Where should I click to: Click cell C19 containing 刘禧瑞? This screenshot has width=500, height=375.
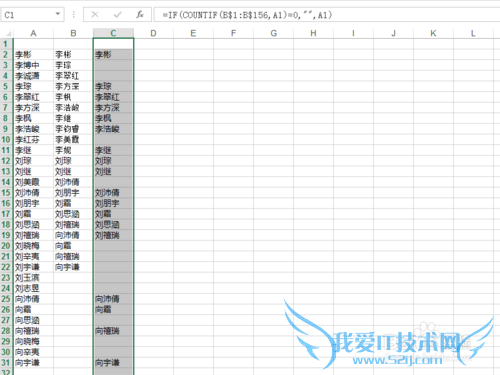(x=113, y=235)
